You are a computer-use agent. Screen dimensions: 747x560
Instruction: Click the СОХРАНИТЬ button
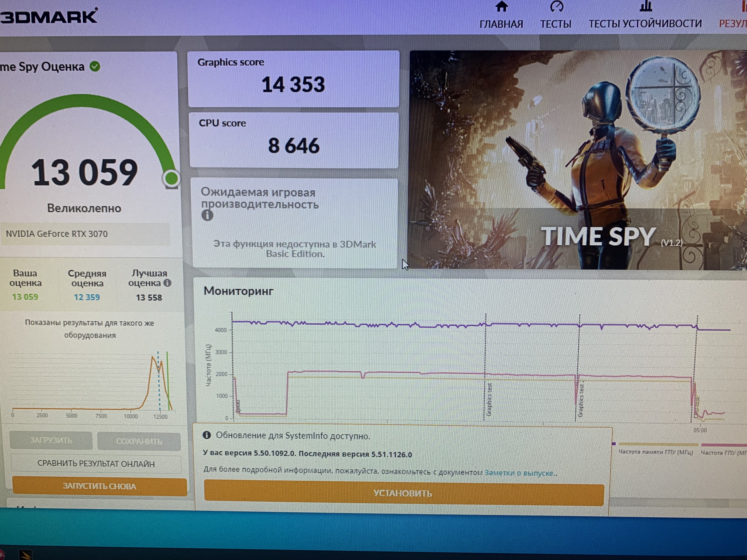(x=139, y=441)
